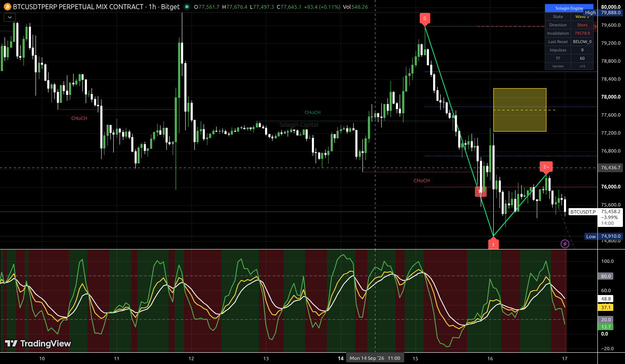Click the date 12 on time axis
625x364 pixels.
coord(191,358)
